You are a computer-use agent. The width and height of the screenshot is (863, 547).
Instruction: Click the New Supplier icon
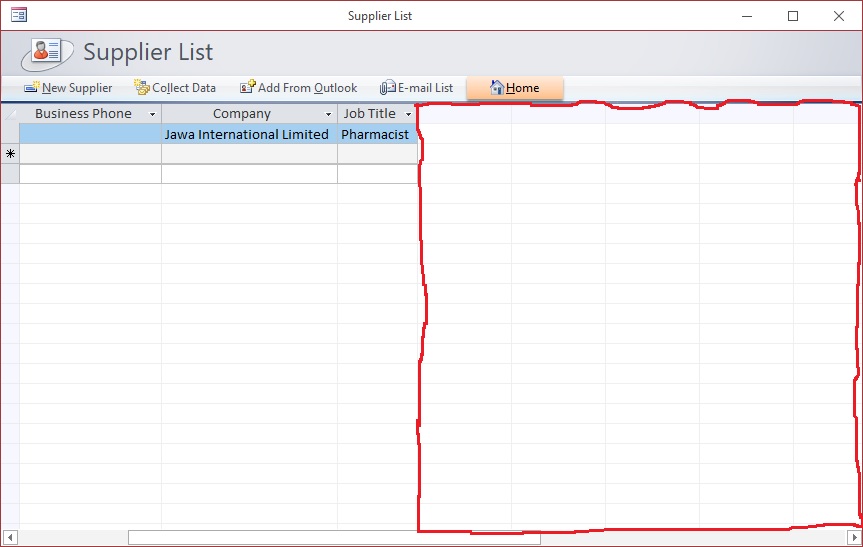32,87
